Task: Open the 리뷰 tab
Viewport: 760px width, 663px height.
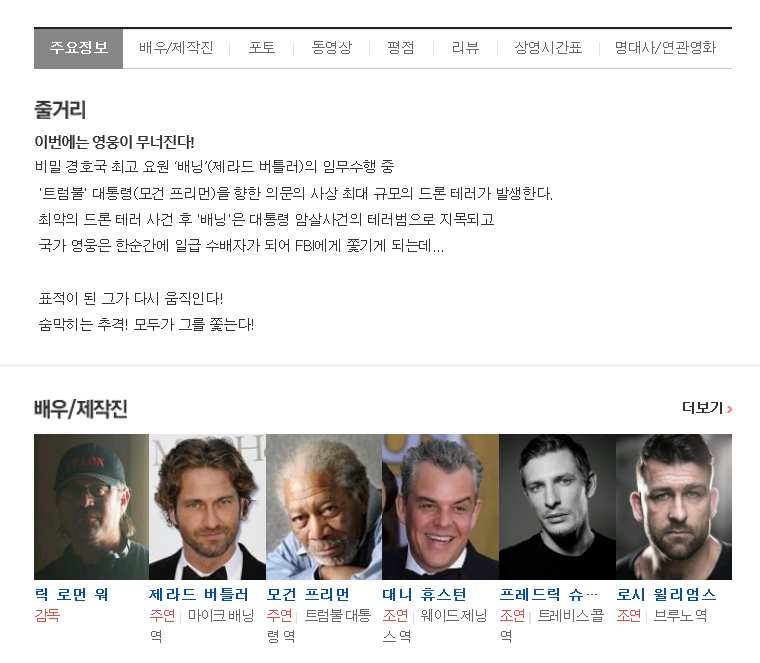Action: pos(465,48)
